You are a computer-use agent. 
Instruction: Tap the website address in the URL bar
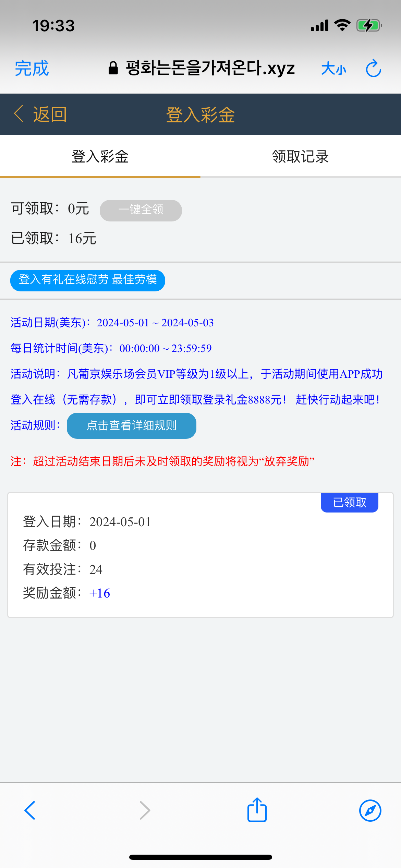pyautogui.click(x=210, y=68)
